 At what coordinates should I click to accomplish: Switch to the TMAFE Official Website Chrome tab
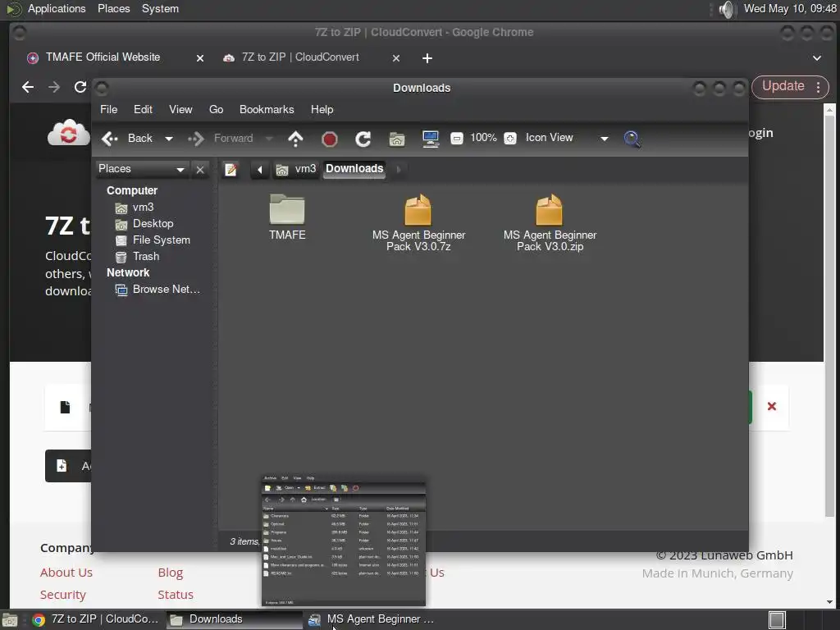tap(103, 57)
